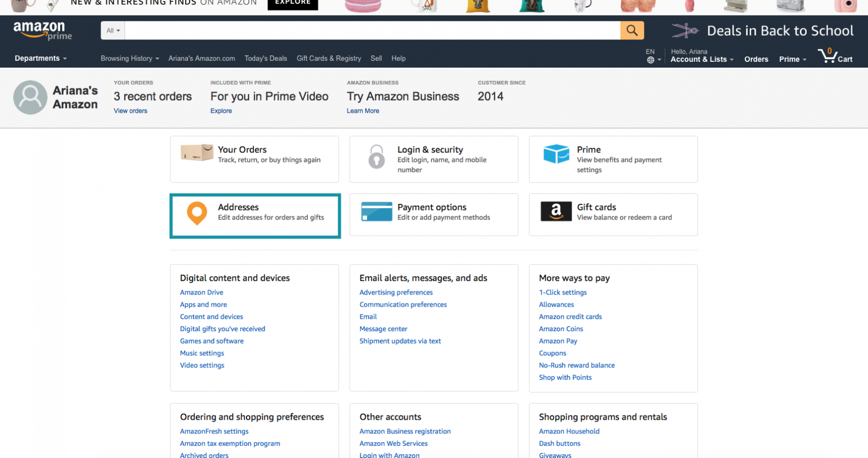Open the Email link
This screenshot has width=868, height=458.
pyautogui.click(x=368, y=317)
